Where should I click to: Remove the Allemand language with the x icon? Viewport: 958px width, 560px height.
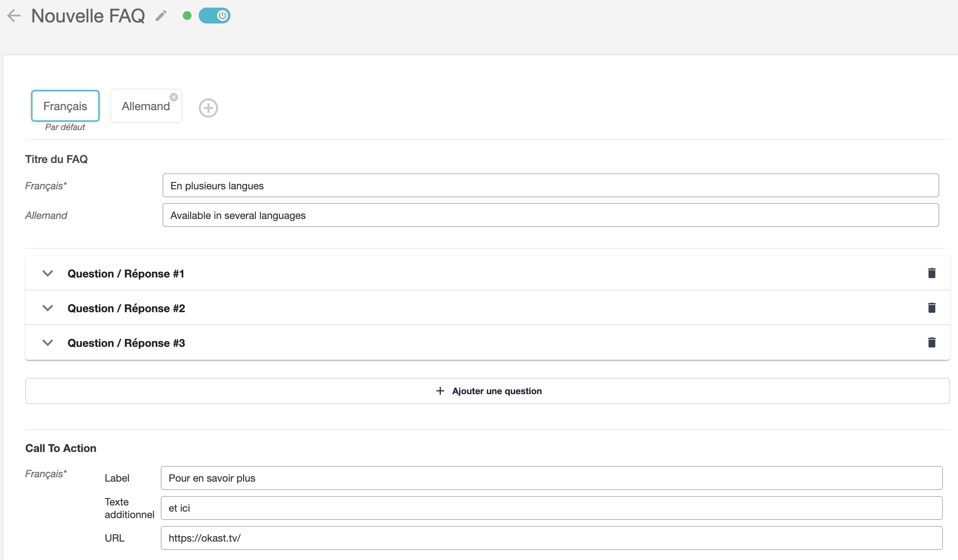click(x=174, y=97)
